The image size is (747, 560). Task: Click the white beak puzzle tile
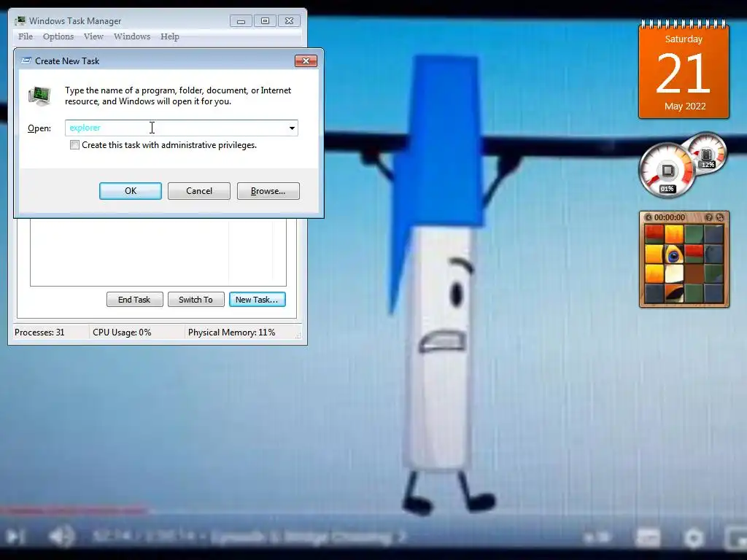[674, 274]
